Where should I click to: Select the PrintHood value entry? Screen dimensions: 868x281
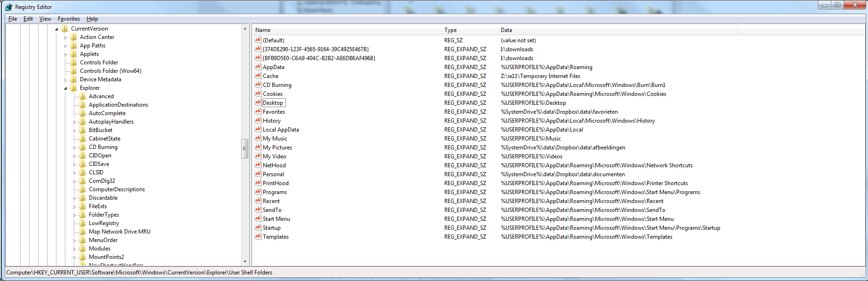click(x=276, y=183)
